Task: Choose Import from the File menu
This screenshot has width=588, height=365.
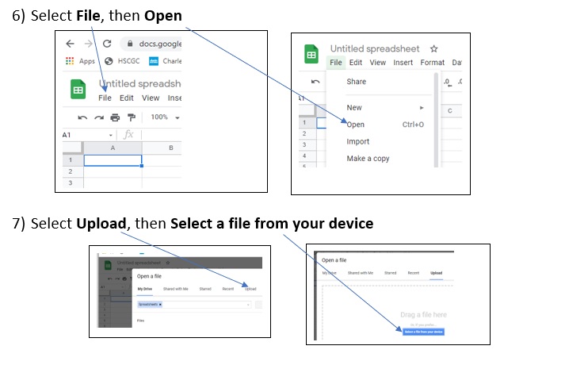Action: (x=357, y=141)
